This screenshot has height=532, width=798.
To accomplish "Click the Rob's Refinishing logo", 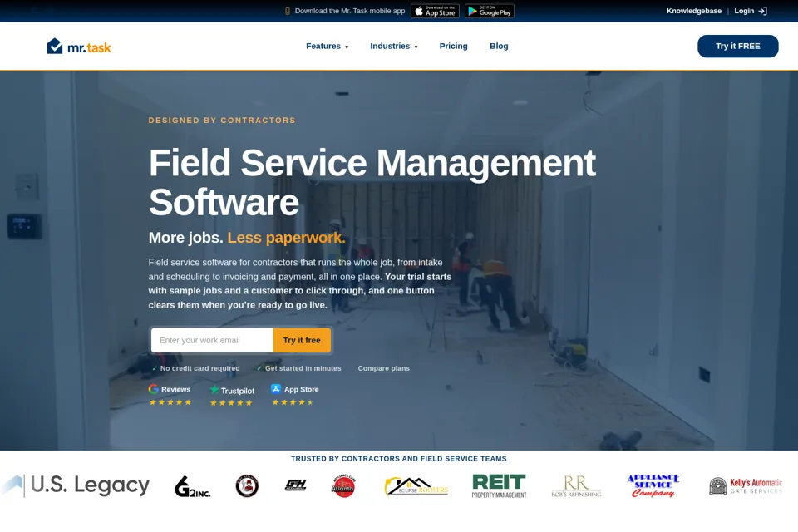I will tap(576, 486).
